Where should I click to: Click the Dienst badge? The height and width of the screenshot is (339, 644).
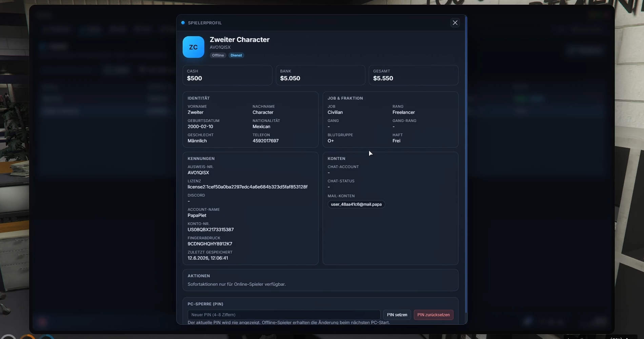(x=236, y=55)
